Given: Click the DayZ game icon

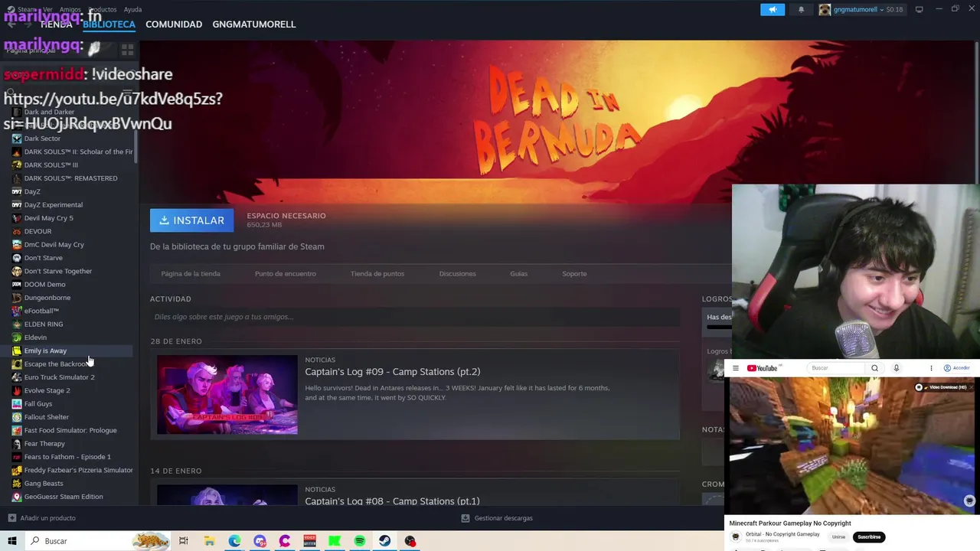Looking at the screenshot, I should [17, 191].
